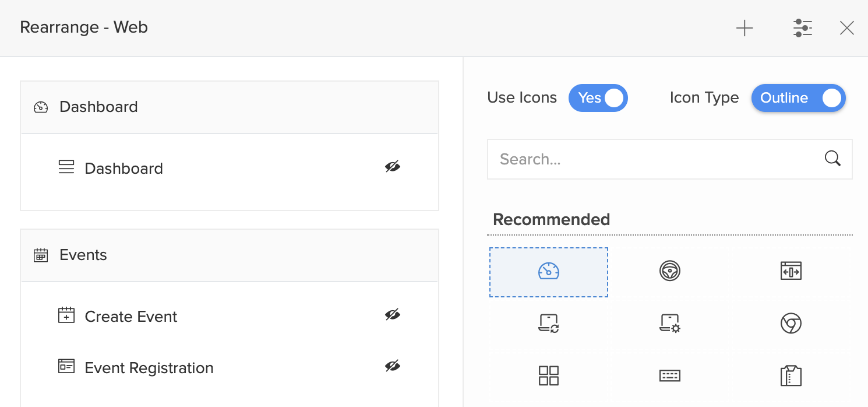Toggle visibility of the Dashboard page
This screenshot has width=868, height=407.
[393, 167]
